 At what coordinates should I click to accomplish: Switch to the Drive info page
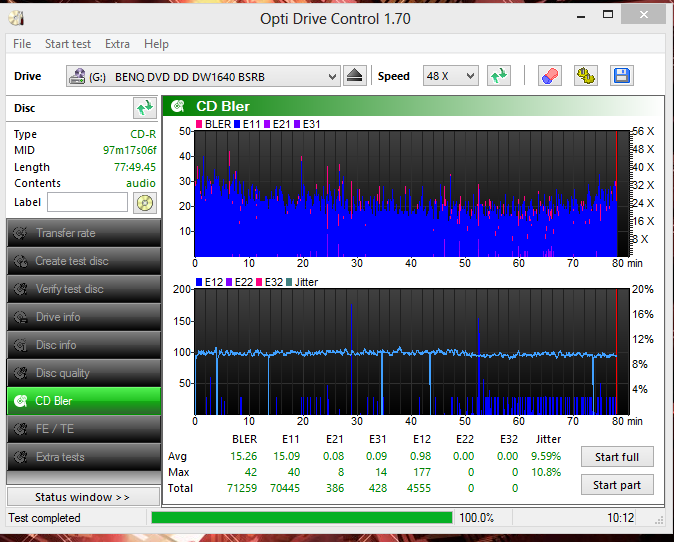click(x=84, y=317)
